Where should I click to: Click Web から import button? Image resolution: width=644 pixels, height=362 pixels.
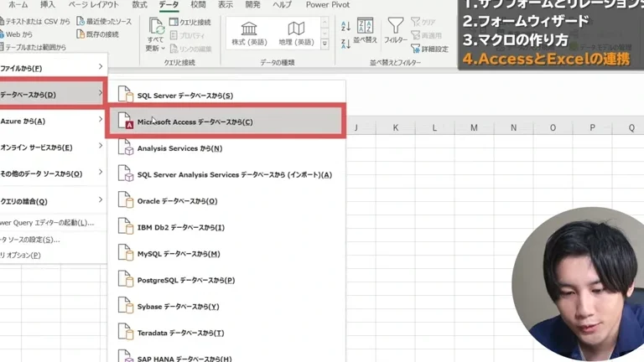coord(17,34)
